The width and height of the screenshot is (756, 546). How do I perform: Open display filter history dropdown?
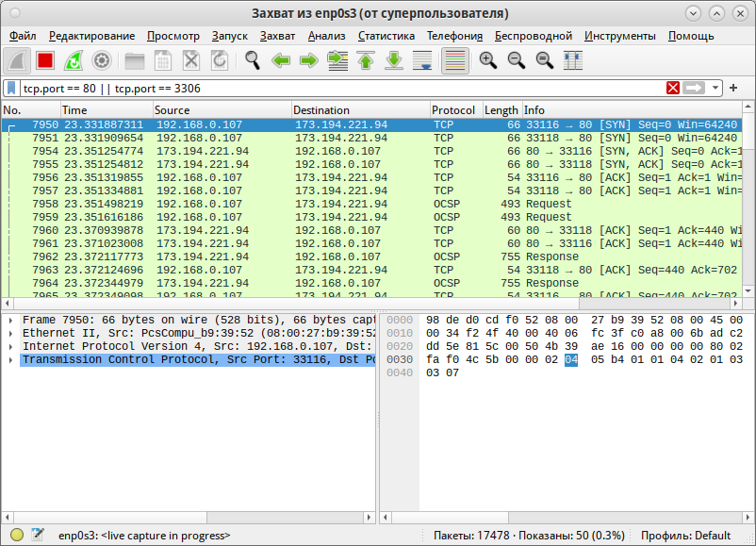click(715, 88)
